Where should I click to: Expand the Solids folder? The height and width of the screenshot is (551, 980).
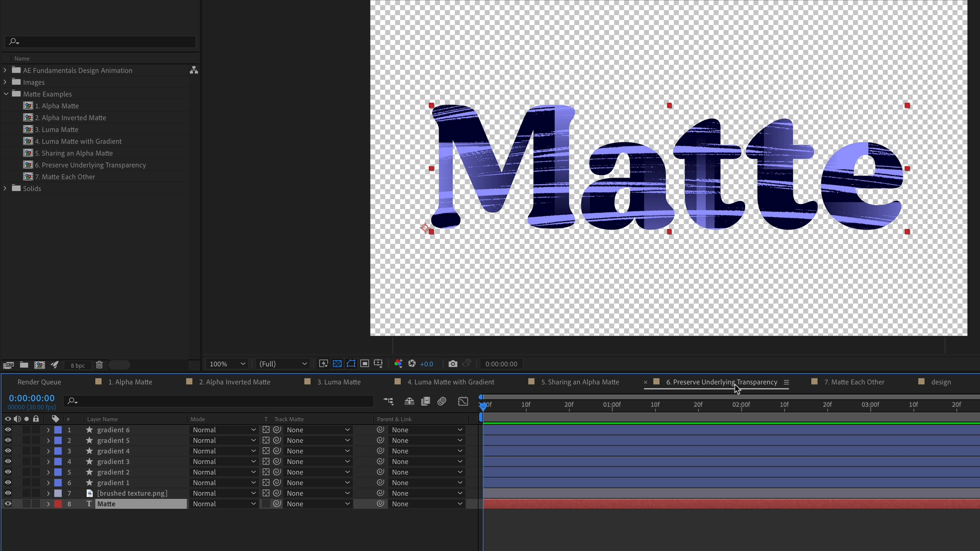[5, 188]
